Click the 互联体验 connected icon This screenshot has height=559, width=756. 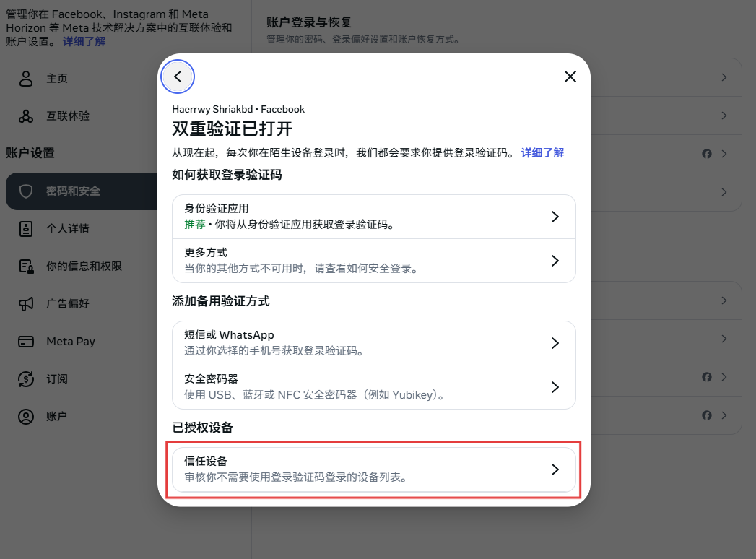tap(26, 116)
